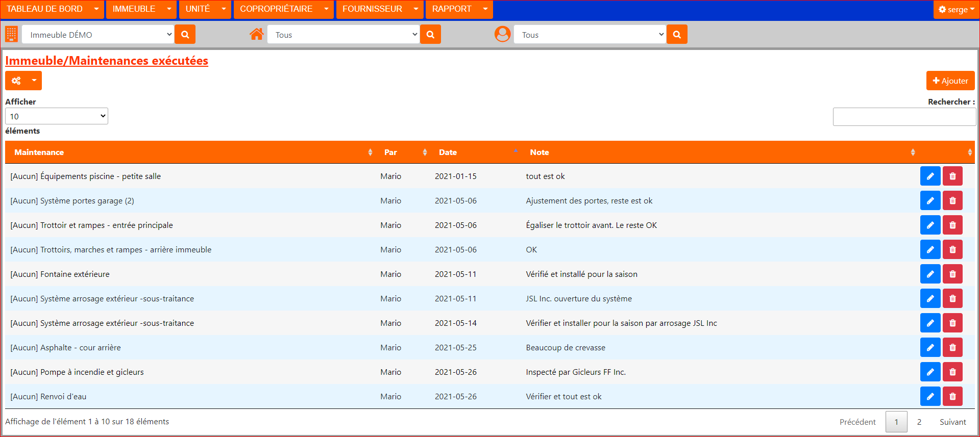This screenshot has width=980, height=437.
Task: Sort the table by Date column
Action: coord(448,152)
